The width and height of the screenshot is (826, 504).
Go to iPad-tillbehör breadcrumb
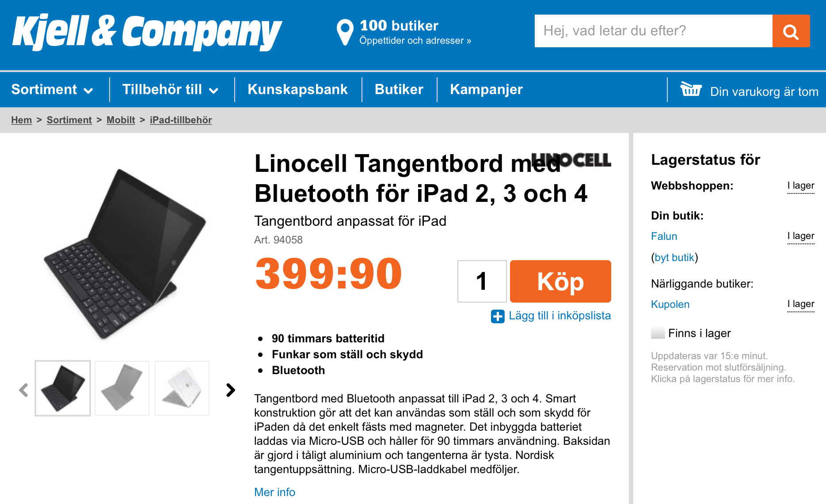point(181,120)
